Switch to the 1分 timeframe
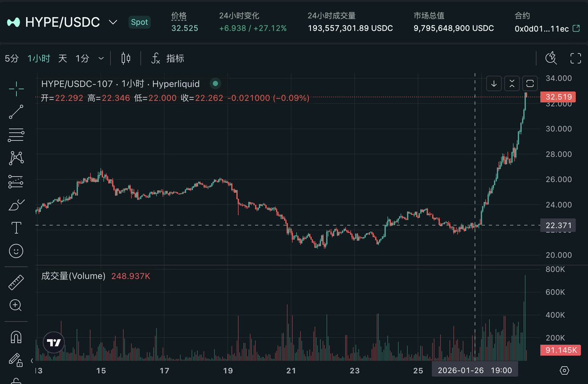588x384 pixels. coord(82,58)
